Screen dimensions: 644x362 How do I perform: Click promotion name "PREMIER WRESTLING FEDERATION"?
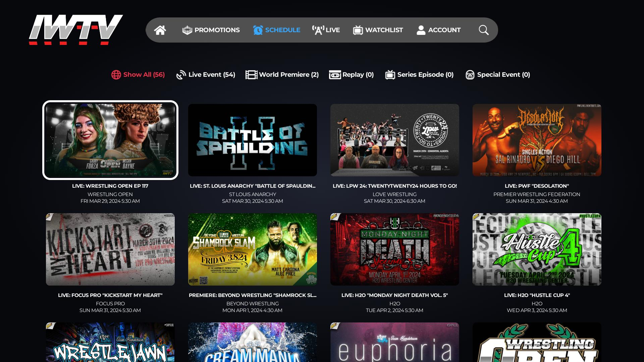(537, 194)
